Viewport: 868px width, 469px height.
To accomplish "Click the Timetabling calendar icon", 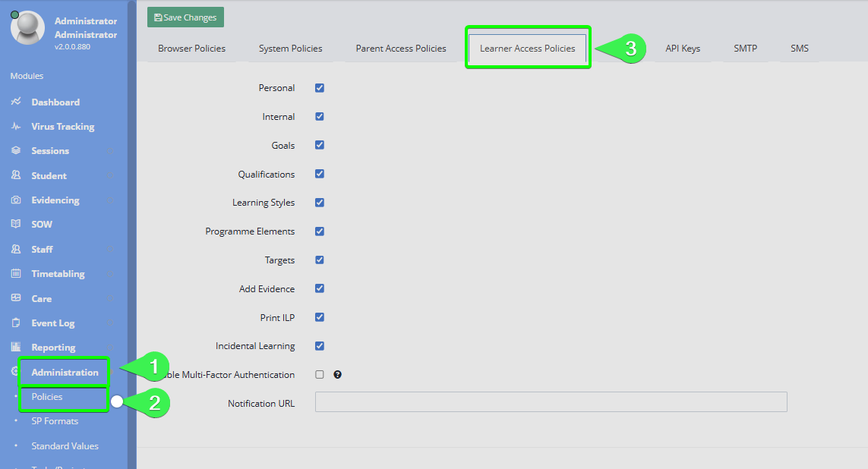I will (16, 274).
